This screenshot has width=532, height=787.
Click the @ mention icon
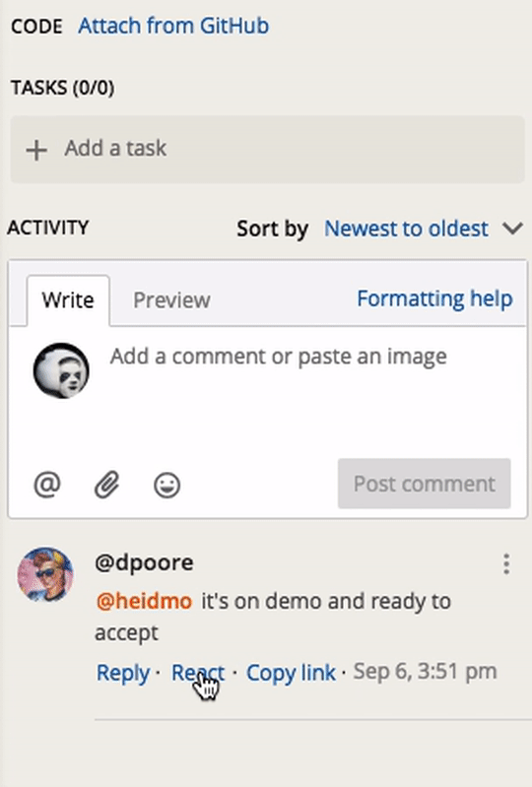pos(47,485)
